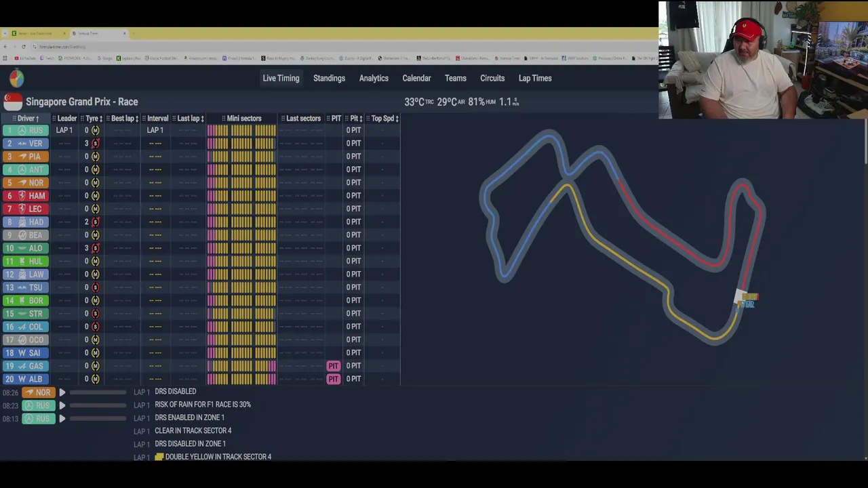Viewport: 868px width, 488px height.
Task: Select the LAW driver tag in position 12
Action: click(25, 274)
